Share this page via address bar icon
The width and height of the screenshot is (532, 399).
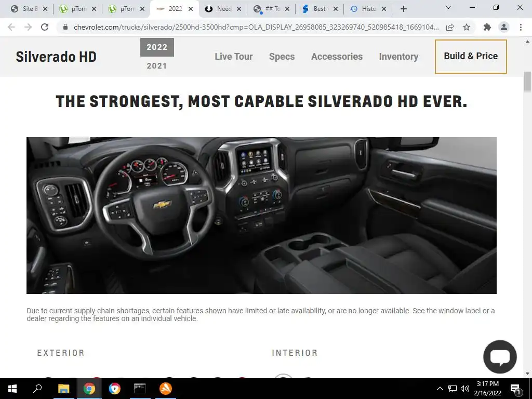(x=450, y=27)
